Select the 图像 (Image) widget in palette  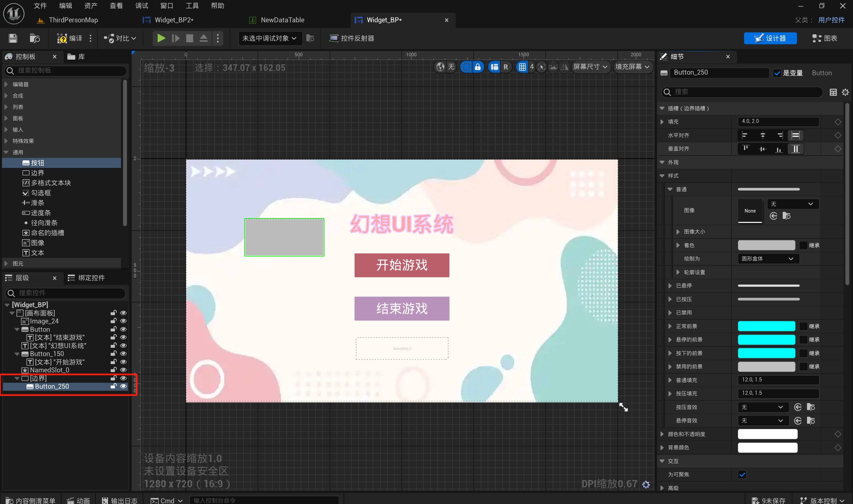(x=33, y=243)
